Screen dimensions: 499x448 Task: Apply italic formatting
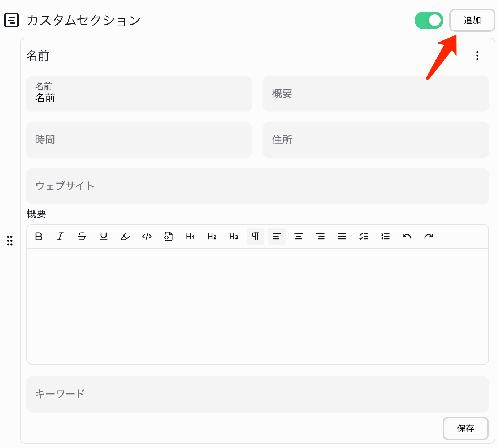[x=60, y=236]
